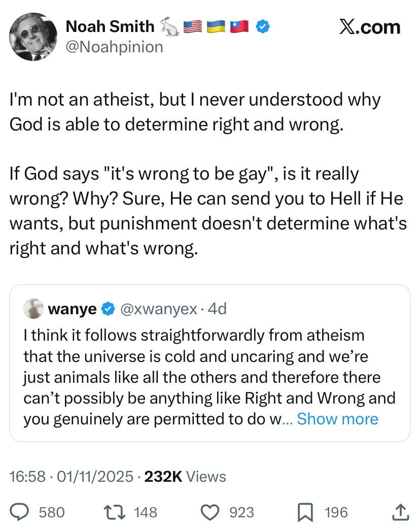Open the @xwanyex handle
Image resolution: width=420 pixels, height=530 pixels.
click(158, 308)
